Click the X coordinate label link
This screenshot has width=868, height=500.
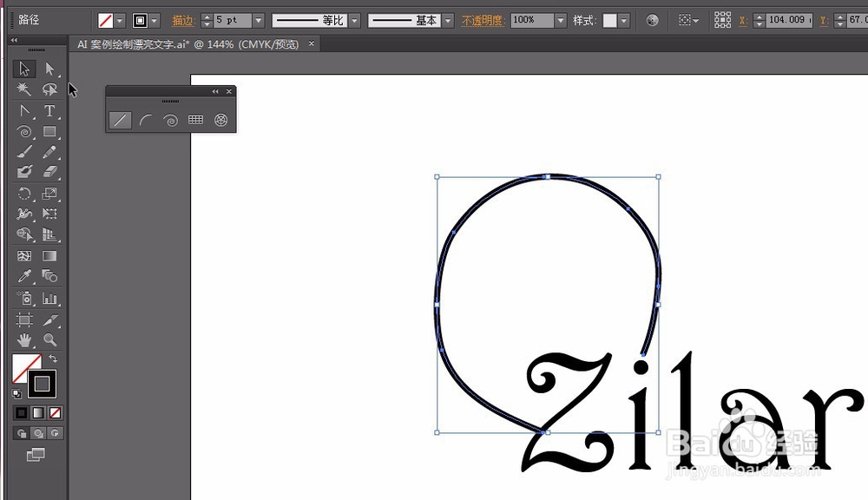(x=744, y=21)
